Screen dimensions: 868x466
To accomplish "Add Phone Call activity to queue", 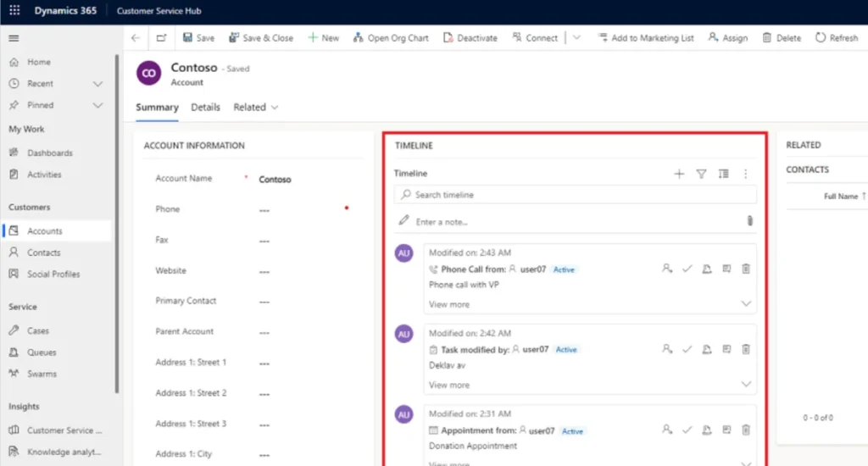I will 707,269.
